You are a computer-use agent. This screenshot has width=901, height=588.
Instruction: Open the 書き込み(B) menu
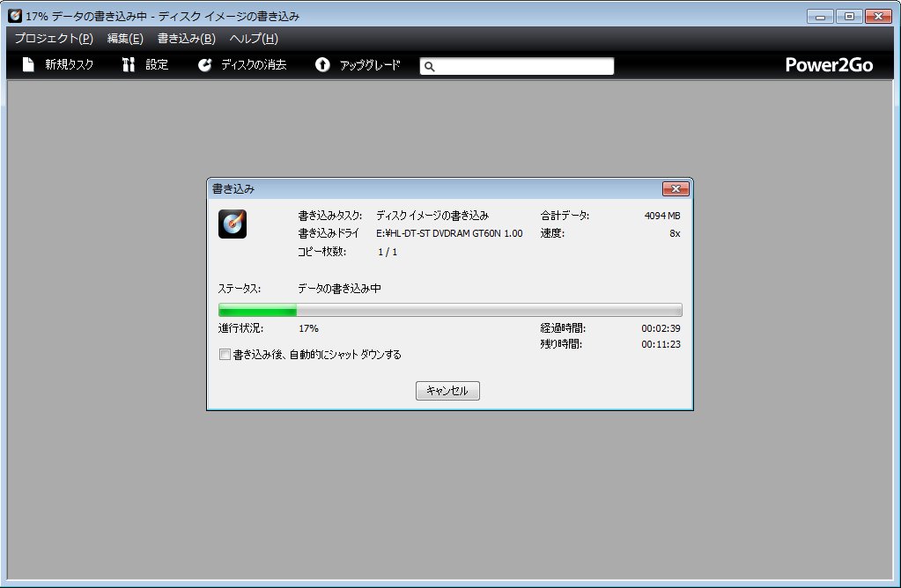tap(186, 39)
